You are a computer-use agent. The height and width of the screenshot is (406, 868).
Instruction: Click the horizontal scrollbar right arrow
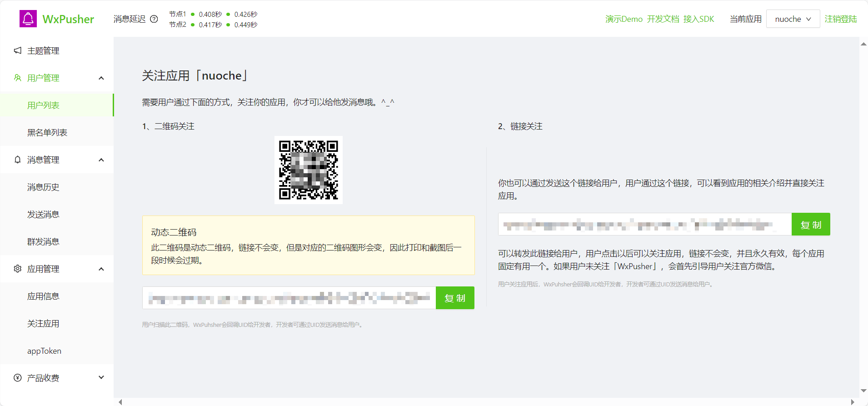tap(853, 402)
